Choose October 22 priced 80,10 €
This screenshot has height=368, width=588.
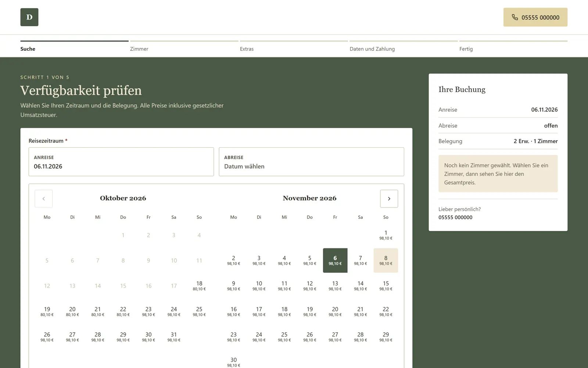coord(123,311)
